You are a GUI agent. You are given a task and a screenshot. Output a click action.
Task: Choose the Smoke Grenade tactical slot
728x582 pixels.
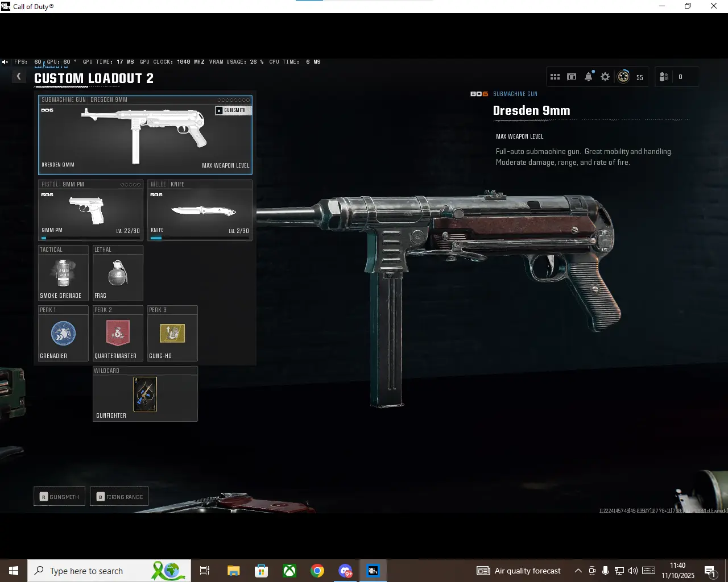point(63,273)
